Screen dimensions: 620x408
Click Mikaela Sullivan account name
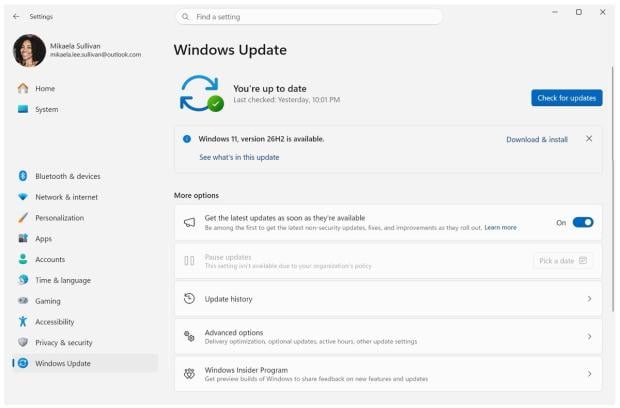[75, 46]
